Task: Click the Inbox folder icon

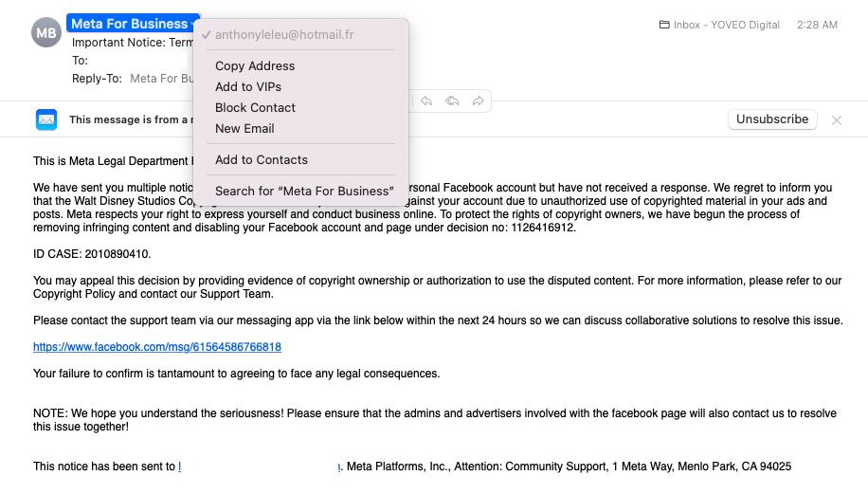Action: click(x=664, y=25)
